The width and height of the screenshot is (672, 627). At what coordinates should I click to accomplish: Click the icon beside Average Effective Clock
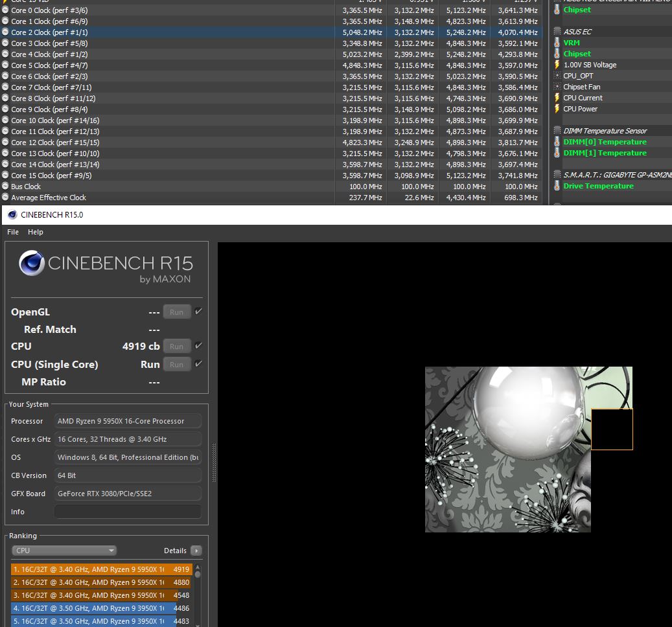(x=5, y=198)
